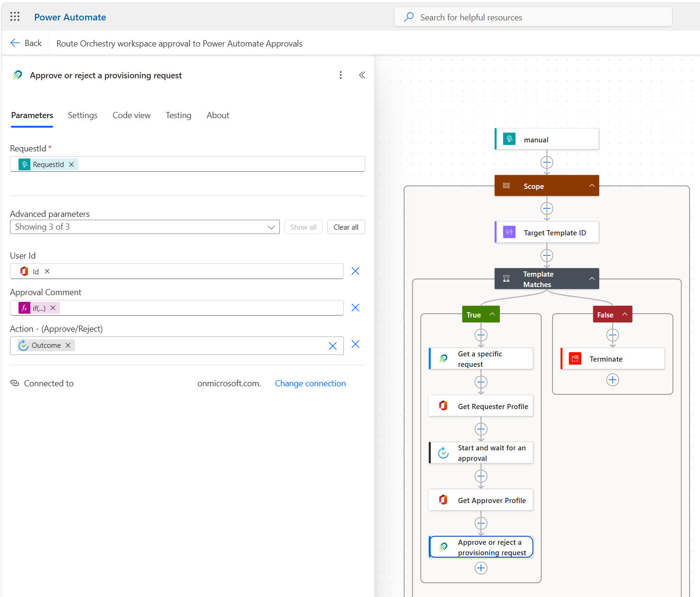Delete the Approval Comment parameter
The width and height of the screenshot is (700, 597).
355,308
